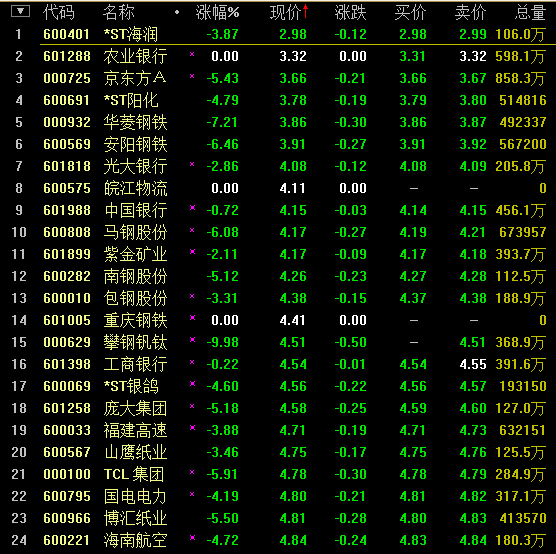Click the magenta marker beside 庞大集团

click(x=192, y=406)
